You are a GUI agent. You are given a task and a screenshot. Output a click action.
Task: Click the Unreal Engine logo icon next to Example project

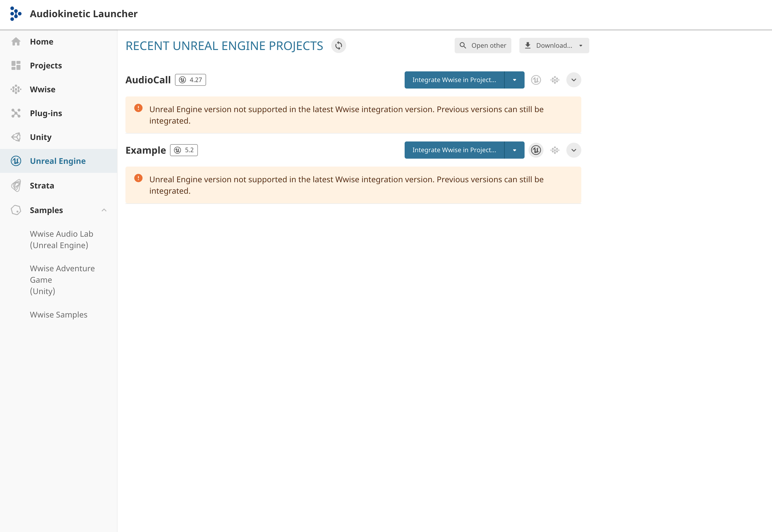[x=535, y=150]
